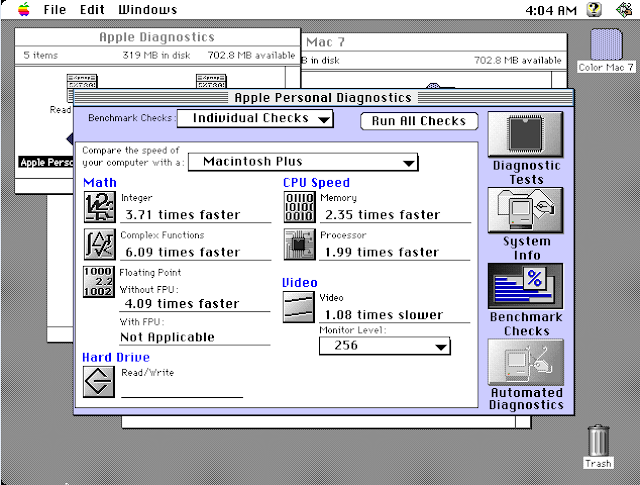
Task: Open the Diagnostic Tests panel icon
Action: [x=525, y=134]
